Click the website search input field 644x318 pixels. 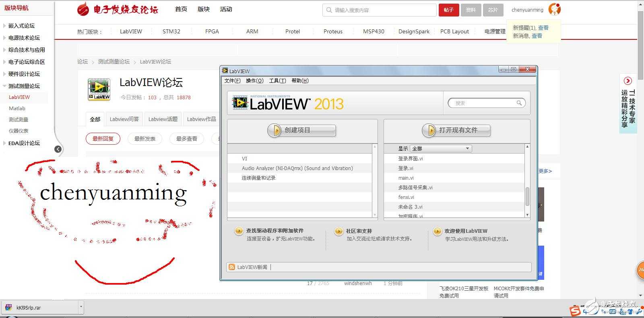point(380,10)
